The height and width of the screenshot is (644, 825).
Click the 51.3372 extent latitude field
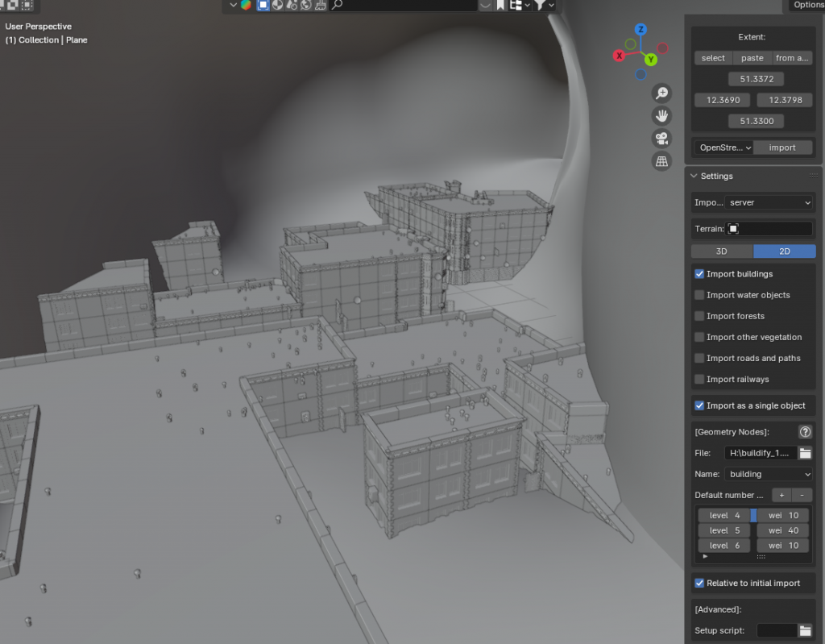tap(755, 79)
